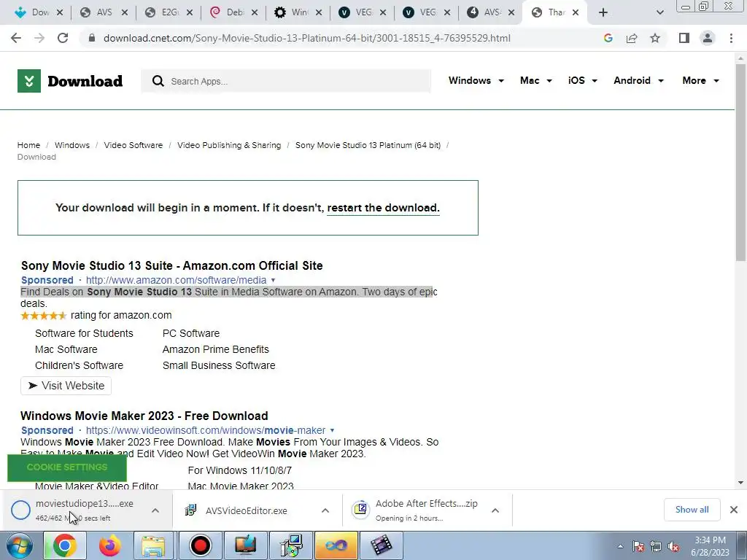Viewport: 747px width, 560px height.
Task: Open Software for Students link
Action: tap(84, 333)
